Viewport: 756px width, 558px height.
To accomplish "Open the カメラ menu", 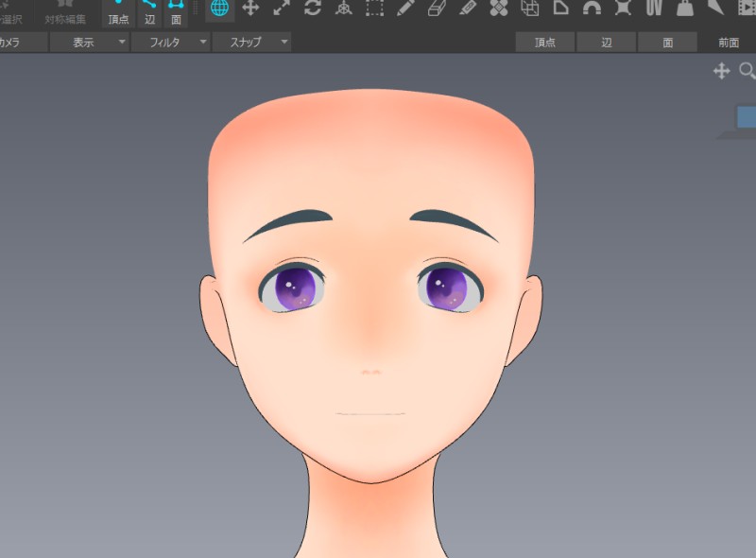I will pos(23,43).
